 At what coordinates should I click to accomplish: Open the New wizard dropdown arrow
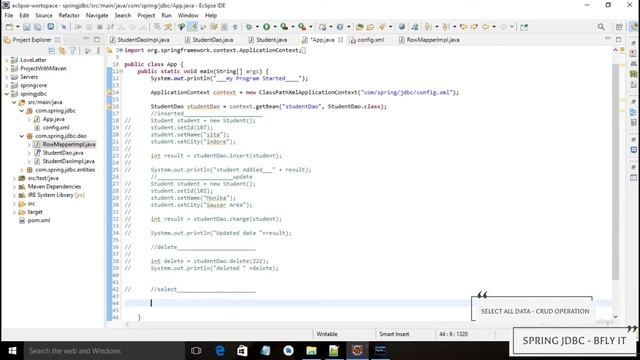point(18,27)
